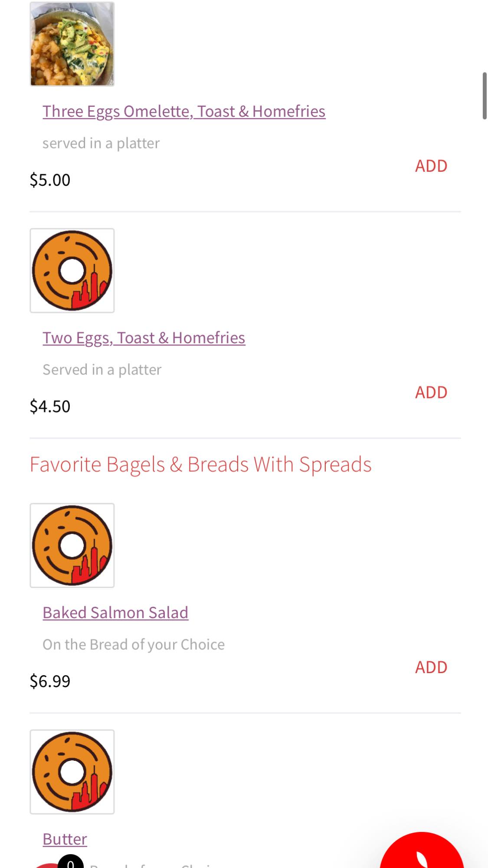This screenshot has height=868, width=488.
Task: Add the $4.50 Two Eggs platter
Action: pos(431,393)
